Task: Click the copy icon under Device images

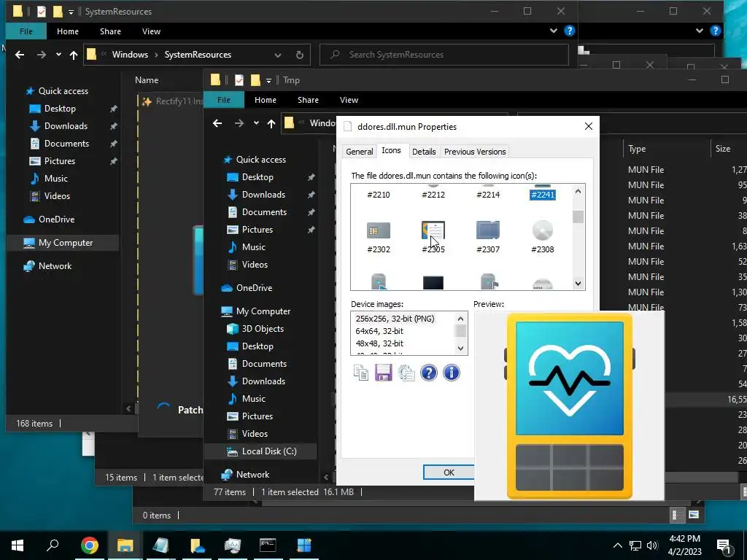Action: [x=360, y=373]
